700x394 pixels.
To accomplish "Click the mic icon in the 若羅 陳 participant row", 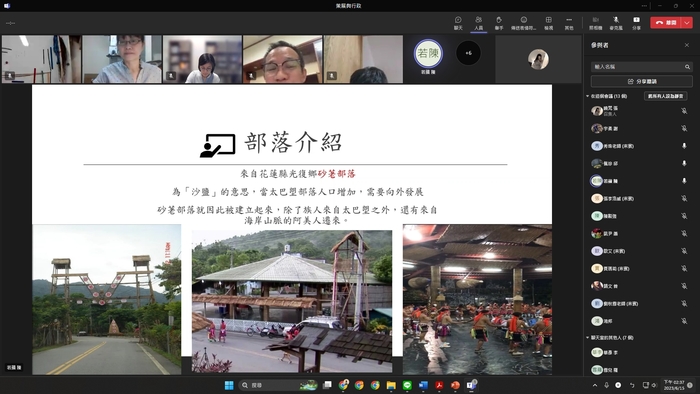I will pos(684,181).
